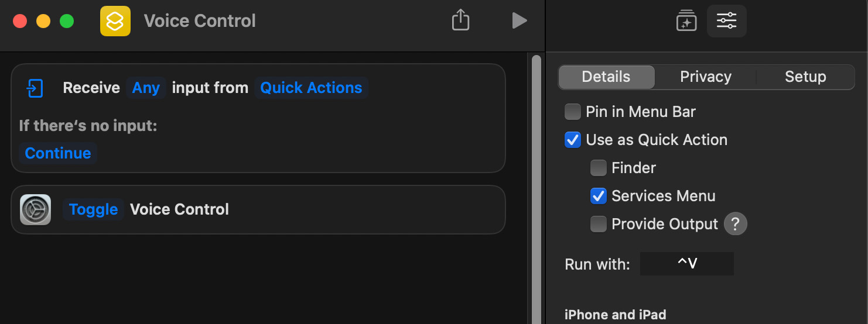The height and width of the screenshot is (324, 868).
Task: Click the yellow Shortcuts app icon
Action: coord(115,21)
